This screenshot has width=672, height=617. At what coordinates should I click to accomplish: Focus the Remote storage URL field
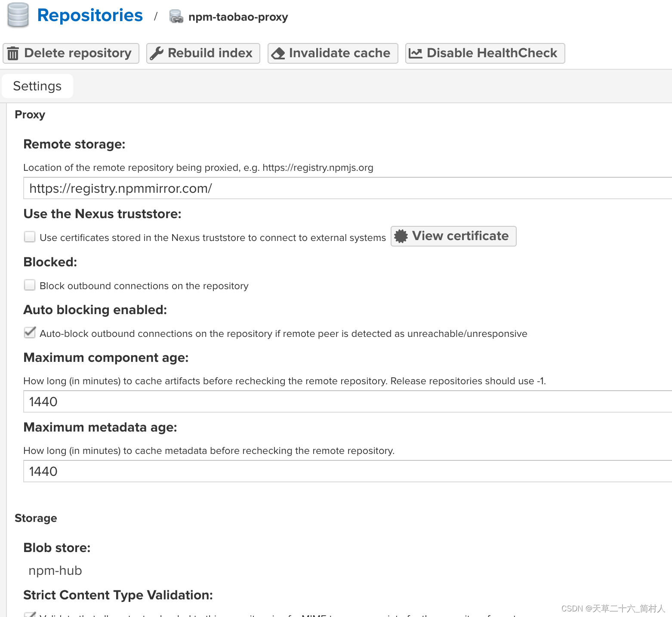pyautogui.click(x=348, y=188)
